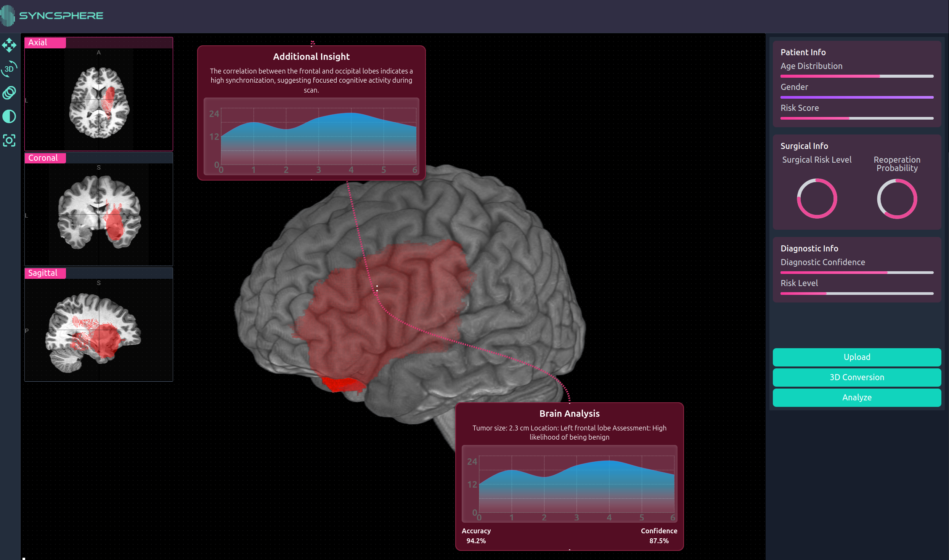This screenshot has width=949, height=560.
Task: Click the Reoperation Probability ring gauge
Action: point(897,198)
